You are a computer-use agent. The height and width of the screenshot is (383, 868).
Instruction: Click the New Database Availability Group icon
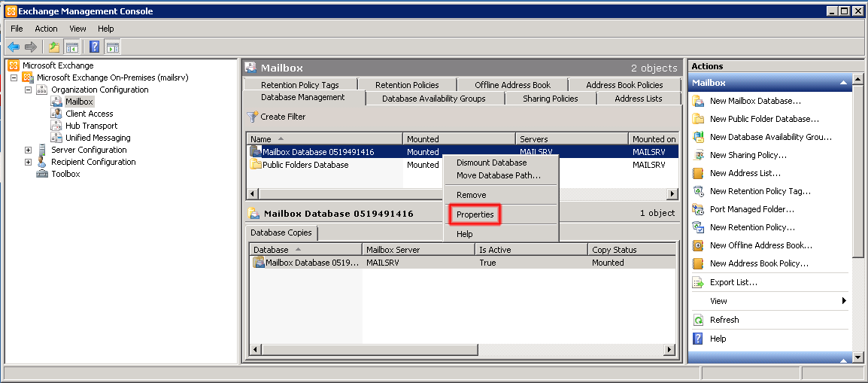point(699,137)
